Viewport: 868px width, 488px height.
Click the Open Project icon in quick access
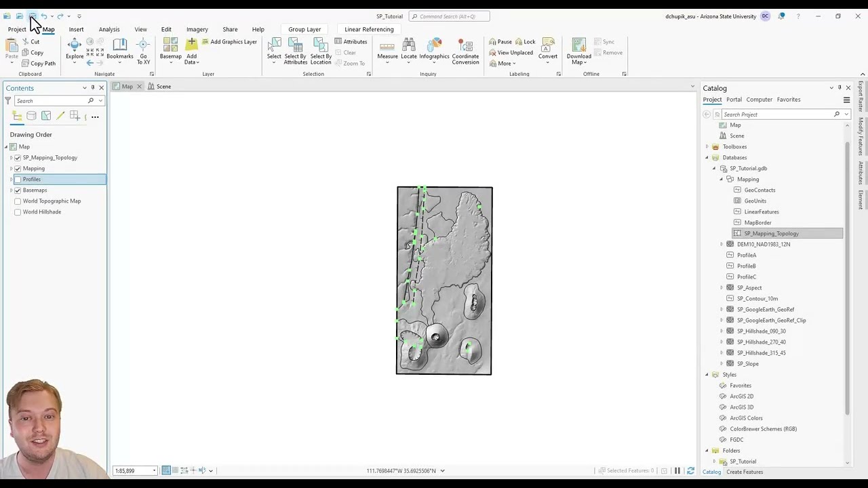click(20, 16)
